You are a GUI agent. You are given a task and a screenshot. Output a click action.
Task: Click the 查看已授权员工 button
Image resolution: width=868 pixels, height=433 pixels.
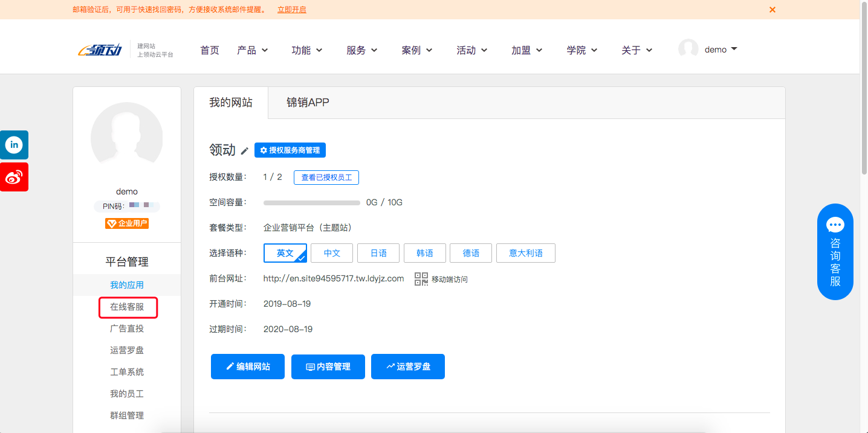[x=326, y=177]
